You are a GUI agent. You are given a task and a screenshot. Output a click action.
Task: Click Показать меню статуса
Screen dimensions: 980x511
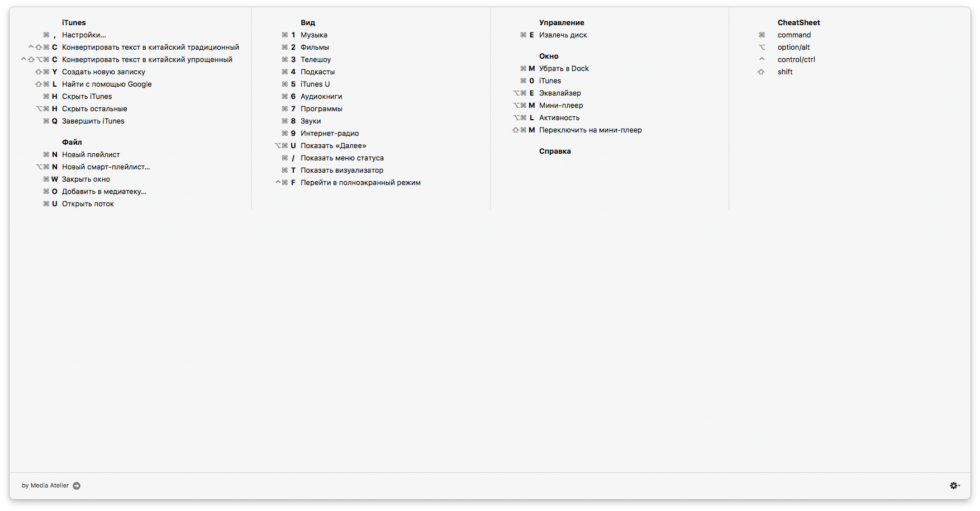click(342, 158)
